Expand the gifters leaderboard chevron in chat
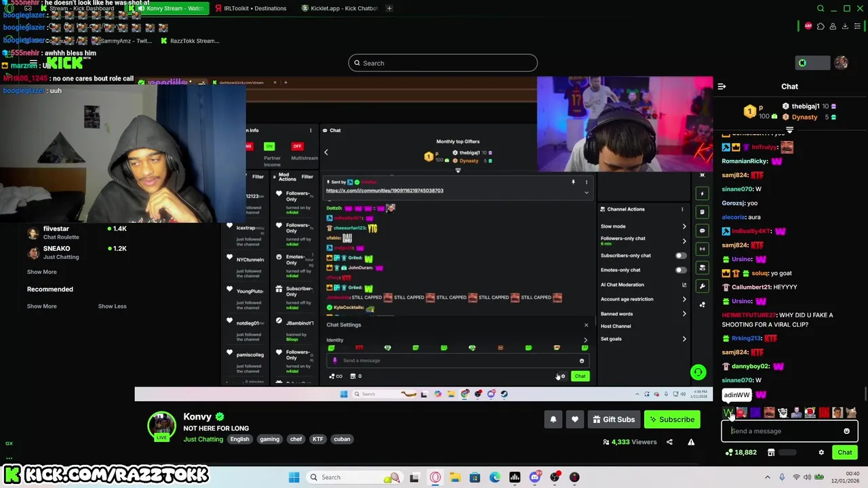 (789, 129)
